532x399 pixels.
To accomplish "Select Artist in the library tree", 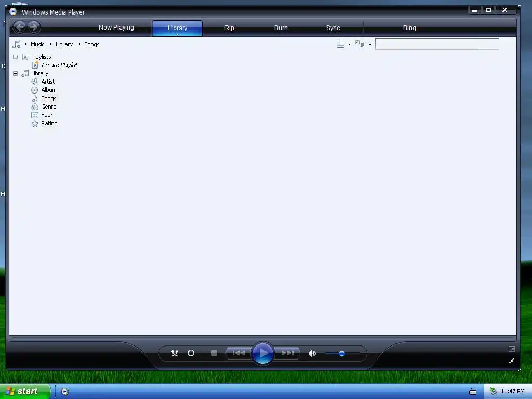I will pyautogui.click(x=48, y=82).
